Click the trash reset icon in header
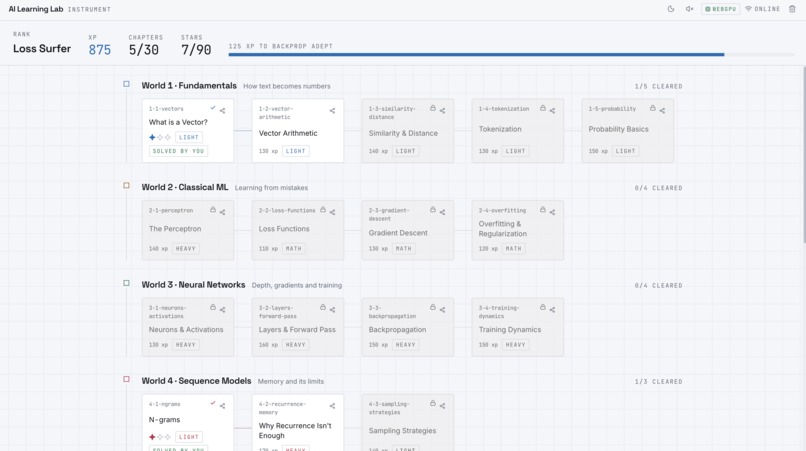This screenshot has width=806, height=451. [792, 9]
